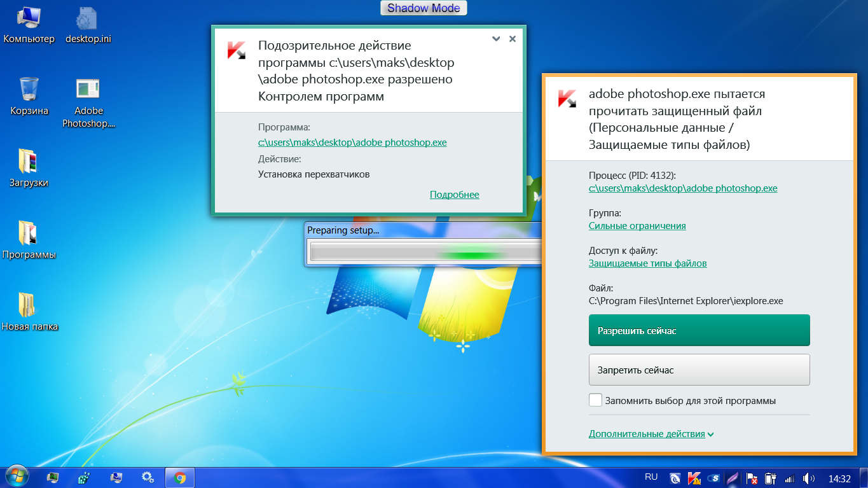
Task: Open the Компьютер desktop icon
Action: tap(29, 25)
